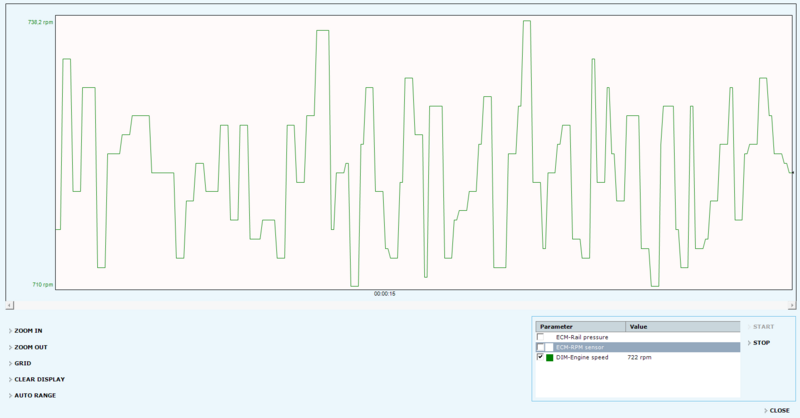Click the 710 rpm axis minimum label
This screenshot has width=800, height=418.
(43, 285)
